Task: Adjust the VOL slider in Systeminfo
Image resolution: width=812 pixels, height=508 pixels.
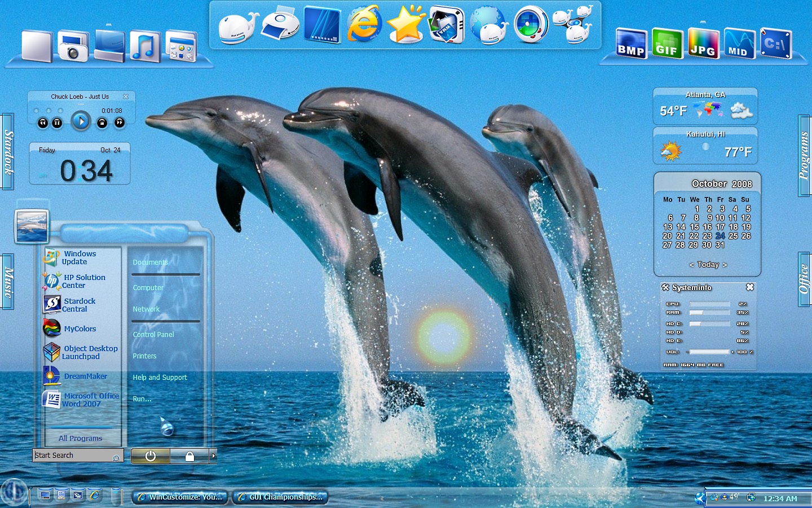Action: point(710,352)
